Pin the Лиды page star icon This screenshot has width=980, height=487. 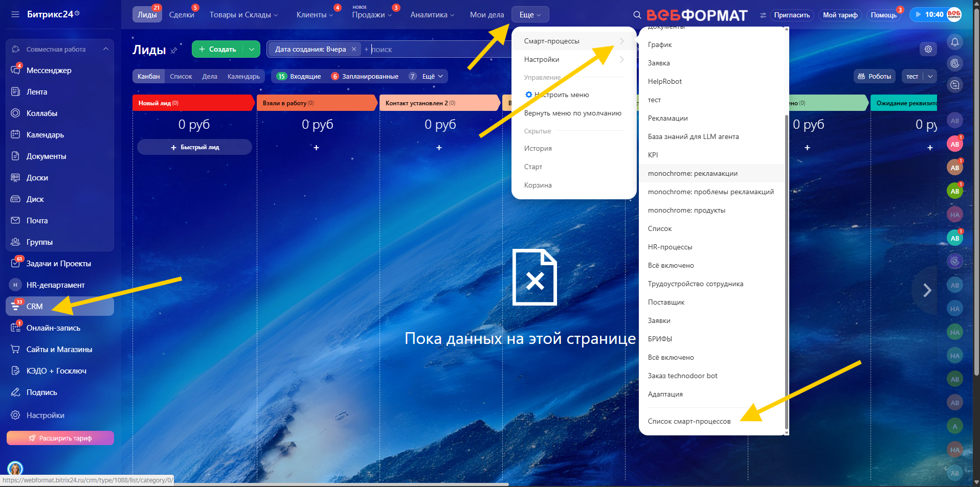tap(174, 50)
